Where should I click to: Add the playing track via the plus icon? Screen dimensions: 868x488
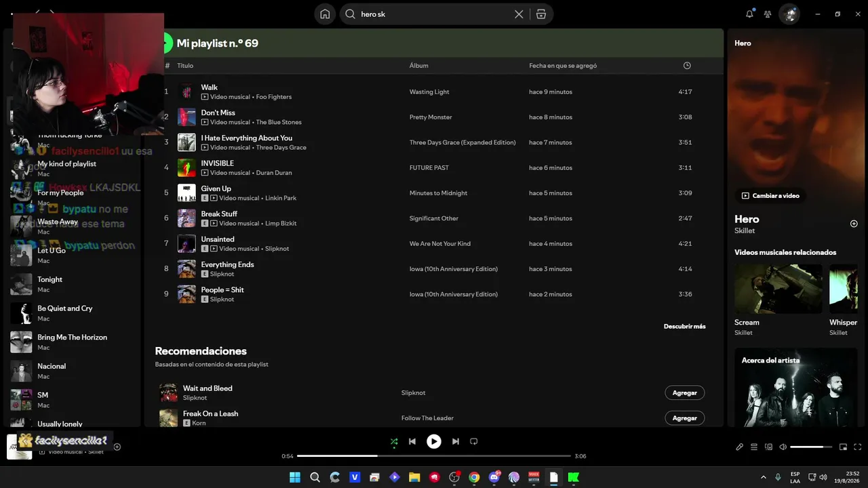point(117,447)
